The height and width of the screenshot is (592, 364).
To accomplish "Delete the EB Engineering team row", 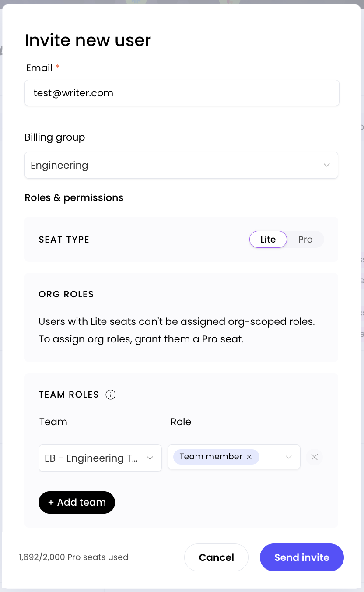I will pyautogui.click(x=314, y=457).
